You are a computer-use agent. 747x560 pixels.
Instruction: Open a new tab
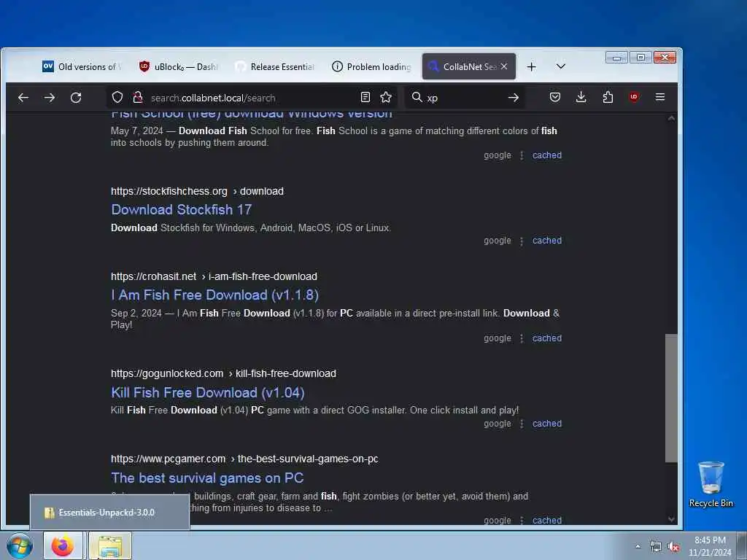click(532, 66)
